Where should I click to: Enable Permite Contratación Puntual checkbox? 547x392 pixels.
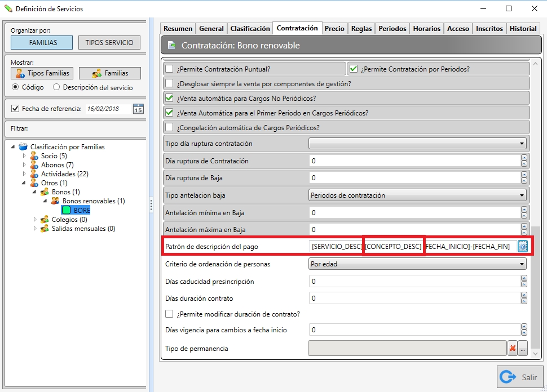tap(169, 69)
